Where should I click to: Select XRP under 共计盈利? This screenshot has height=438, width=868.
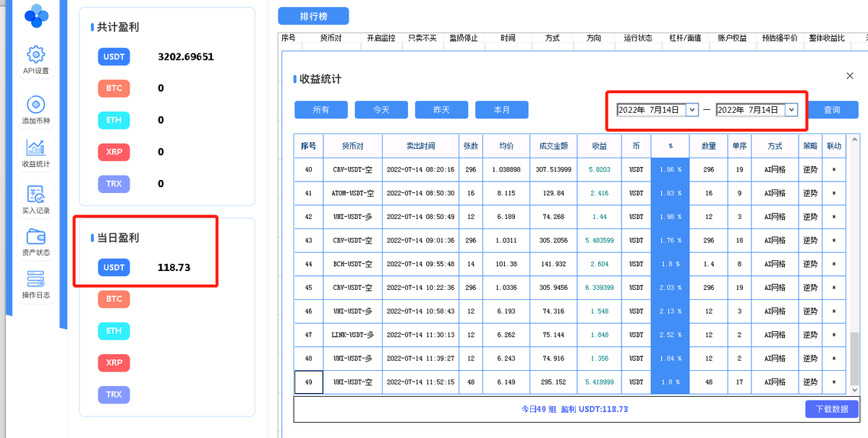(114, 152)
